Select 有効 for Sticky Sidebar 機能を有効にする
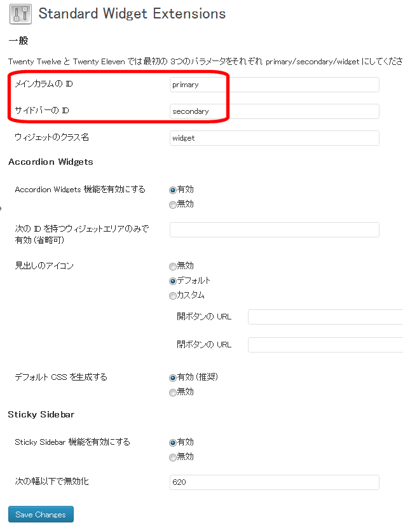This screenshot has width=403, height=532. 173,442
